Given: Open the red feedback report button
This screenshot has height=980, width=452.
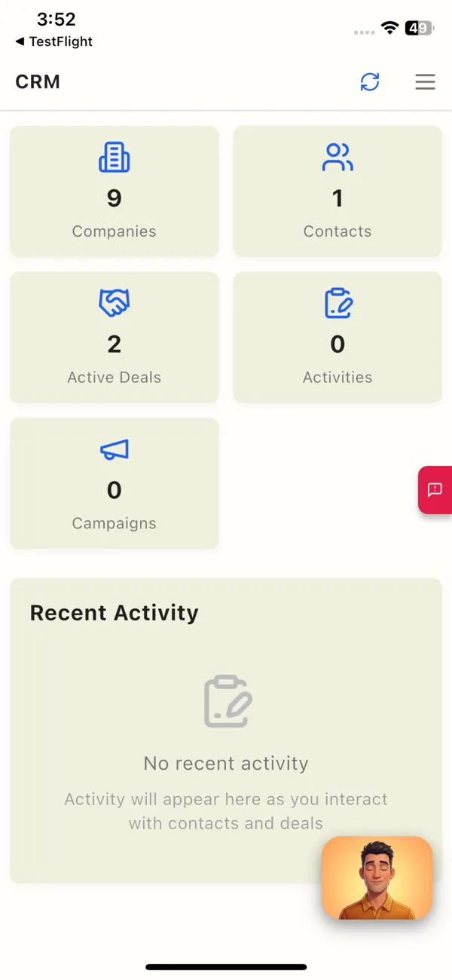Looking at the screenshot, I should (x=435, y=490).
